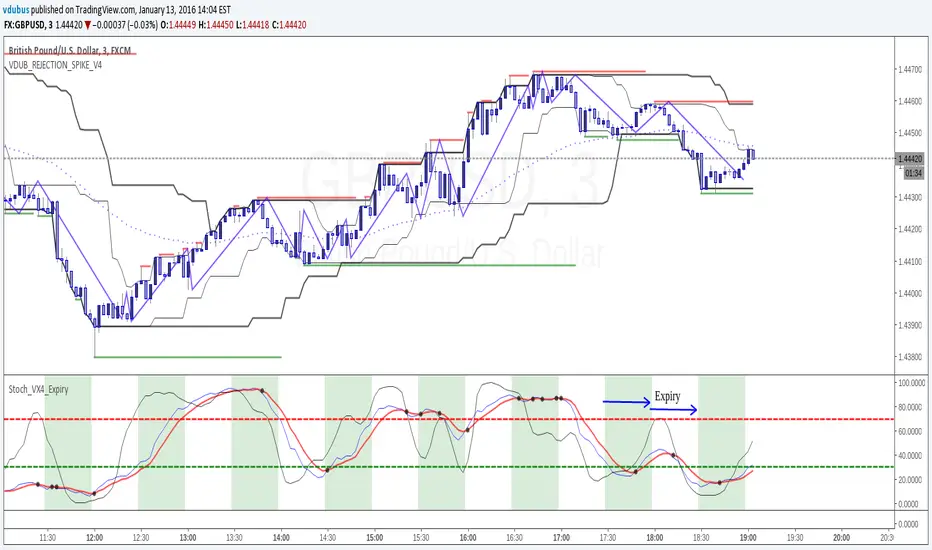Click the 1.44200 price axis label

[910, 230]
